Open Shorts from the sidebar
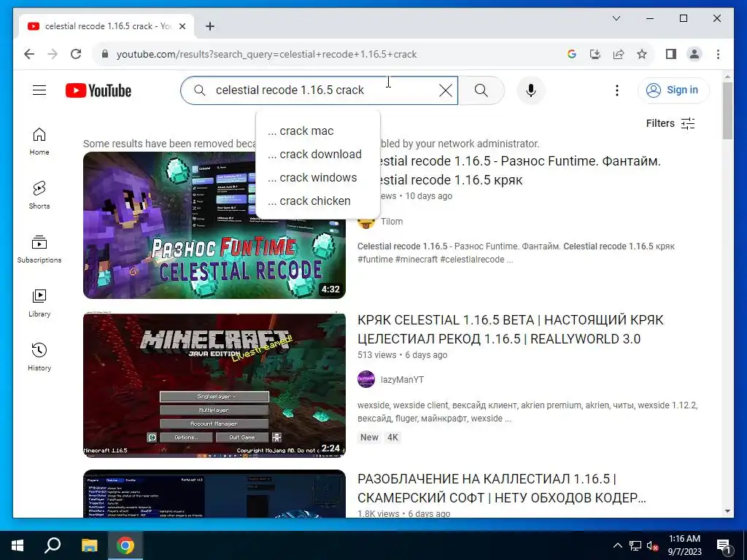The width and height of the screenshot is (747, 560). [39, 195]
